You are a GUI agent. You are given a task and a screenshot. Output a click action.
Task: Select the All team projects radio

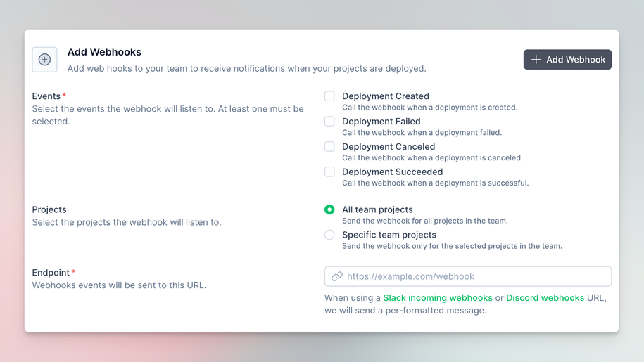pos(329,209)
